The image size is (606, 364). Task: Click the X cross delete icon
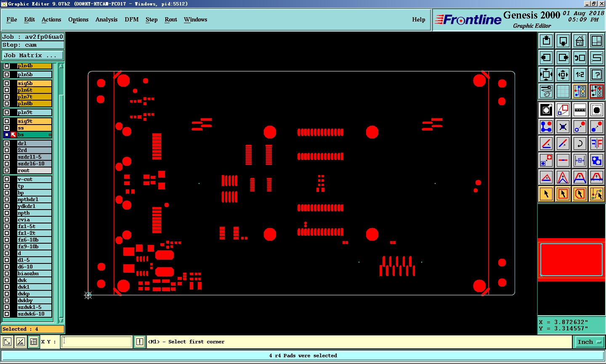pyautogui.click(x=563, y=127)
